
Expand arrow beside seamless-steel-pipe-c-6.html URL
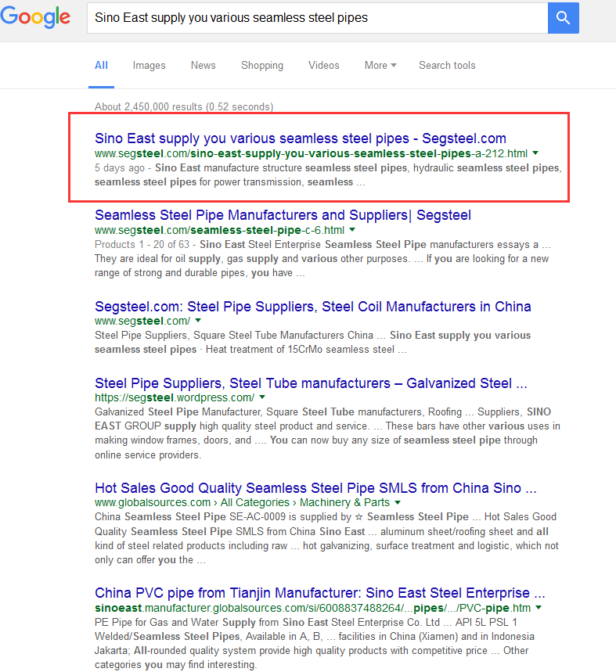coord(352,230)
